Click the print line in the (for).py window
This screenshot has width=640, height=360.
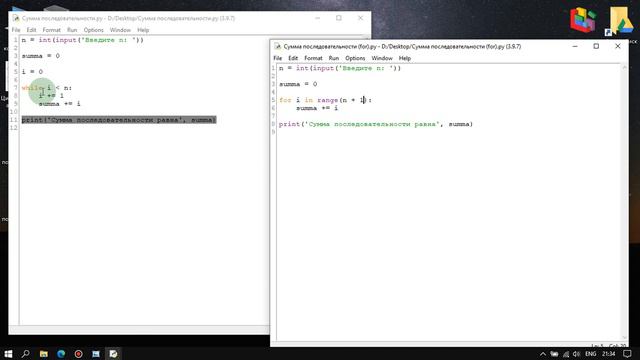(376, 124)
